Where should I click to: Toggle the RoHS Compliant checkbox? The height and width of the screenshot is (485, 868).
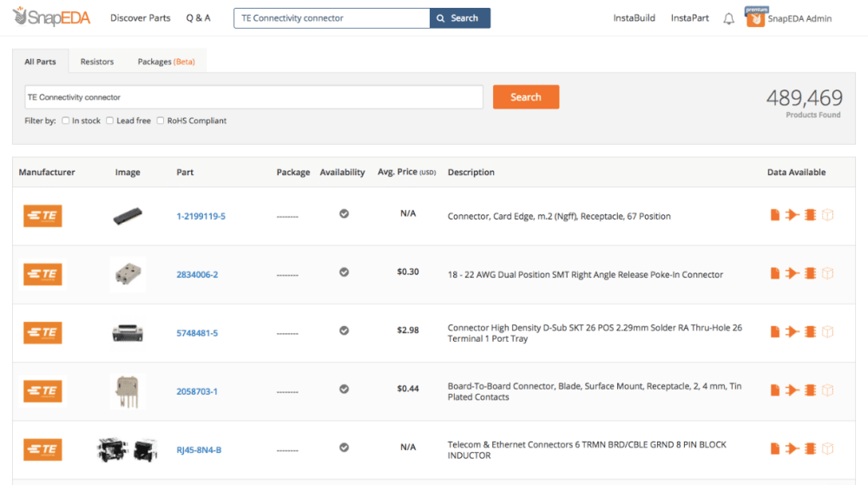tap(161, 121)
